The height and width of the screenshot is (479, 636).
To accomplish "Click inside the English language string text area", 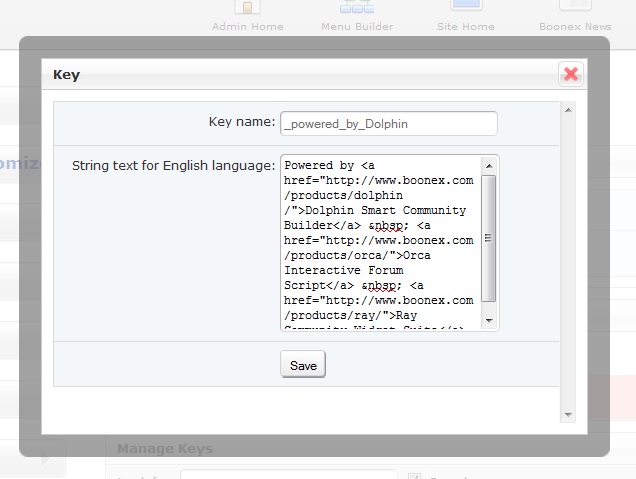I will pos(380,240).
